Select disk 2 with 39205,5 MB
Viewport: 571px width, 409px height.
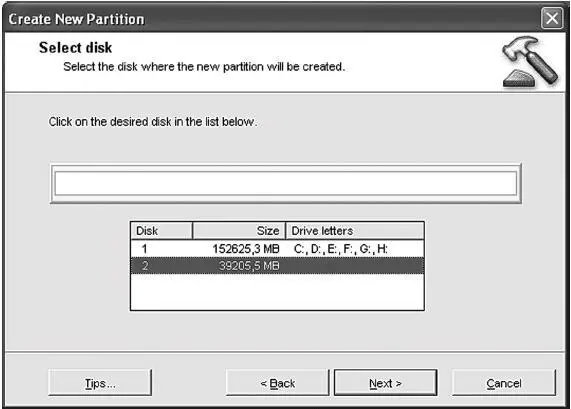[277, 266]
